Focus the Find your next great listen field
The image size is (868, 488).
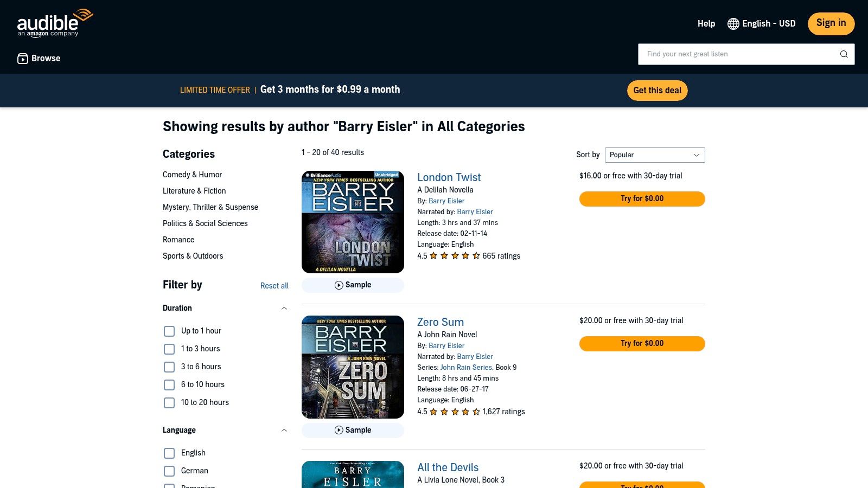(x=738, y=54)
